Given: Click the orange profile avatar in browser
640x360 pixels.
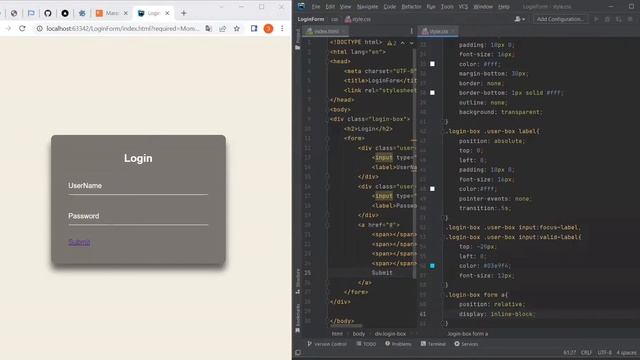Looking at the screenshot, I should (x=268, y=29).
